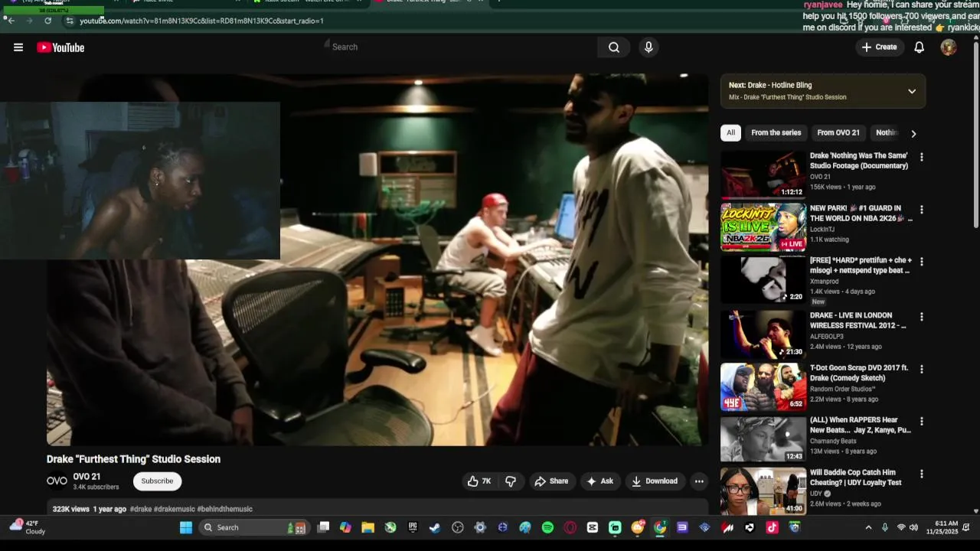Open options for T-Dot Goon Scrap DVD video
This screenshot has width=980, height=551.
(x=922, y=369)
